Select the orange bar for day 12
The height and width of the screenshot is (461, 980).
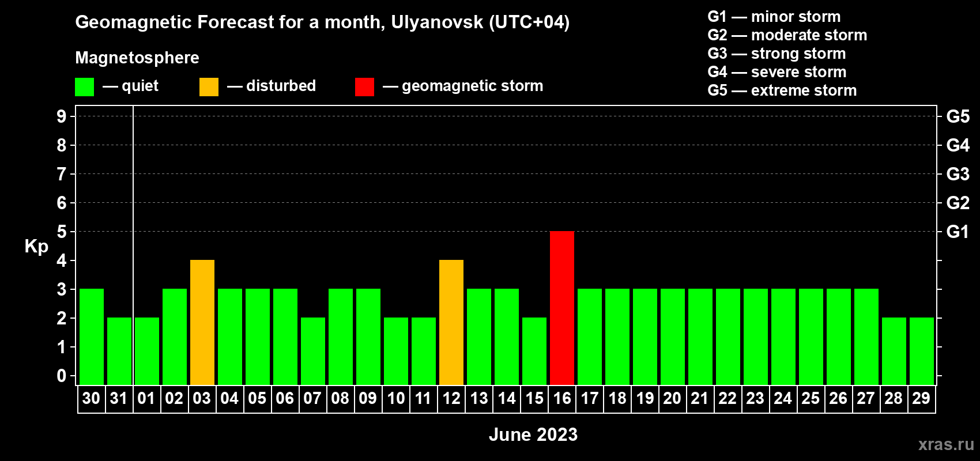click(x=451, y=322)
